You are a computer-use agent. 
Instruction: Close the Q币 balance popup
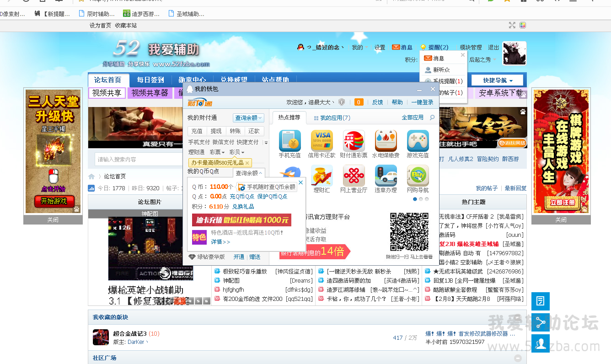300,182
